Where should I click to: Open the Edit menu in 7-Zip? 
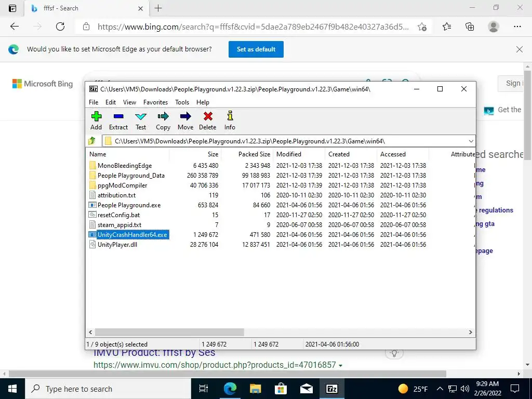[111, 102]
